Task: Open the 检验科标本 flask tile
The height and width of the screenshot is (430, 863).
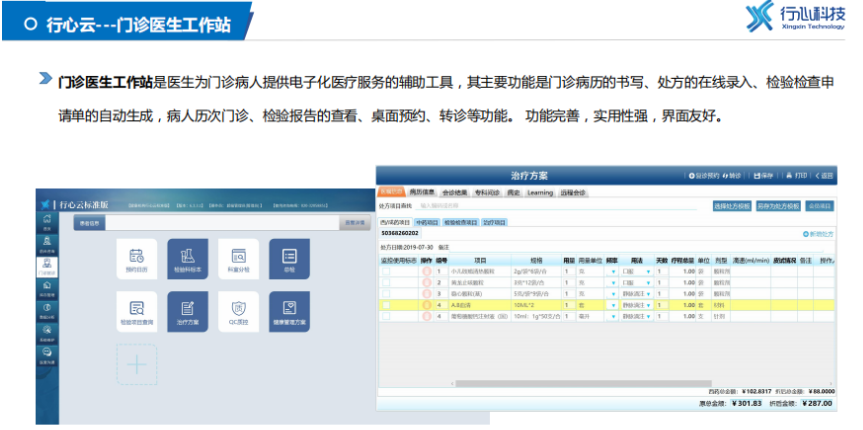Action: (188, 259)
